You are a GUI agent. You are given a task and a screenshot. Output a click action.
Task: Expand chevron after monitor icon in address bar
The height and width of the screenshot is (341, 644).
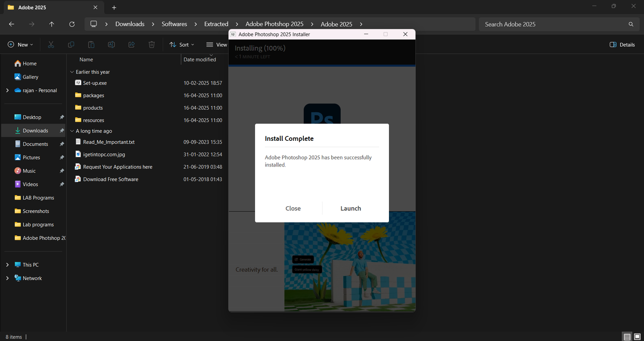[x=106, y=24]
